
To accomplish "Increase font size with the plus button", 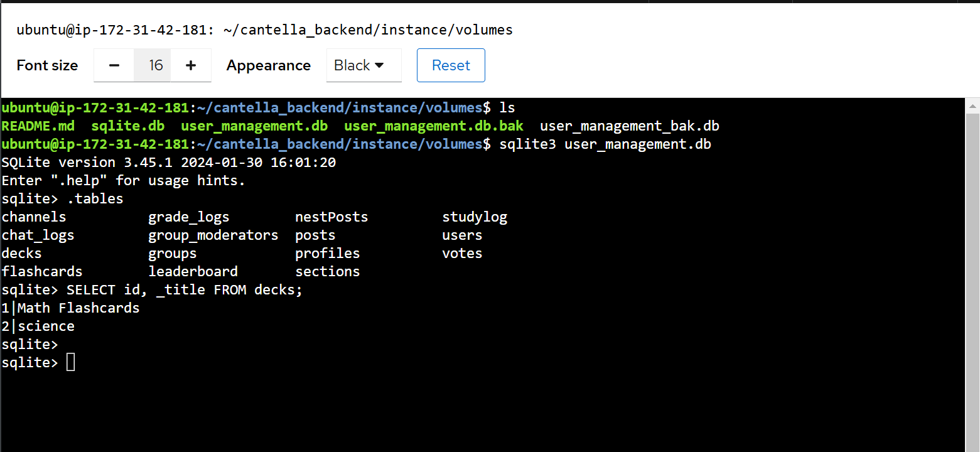I will pyautogui.click(x=191, y=65).
